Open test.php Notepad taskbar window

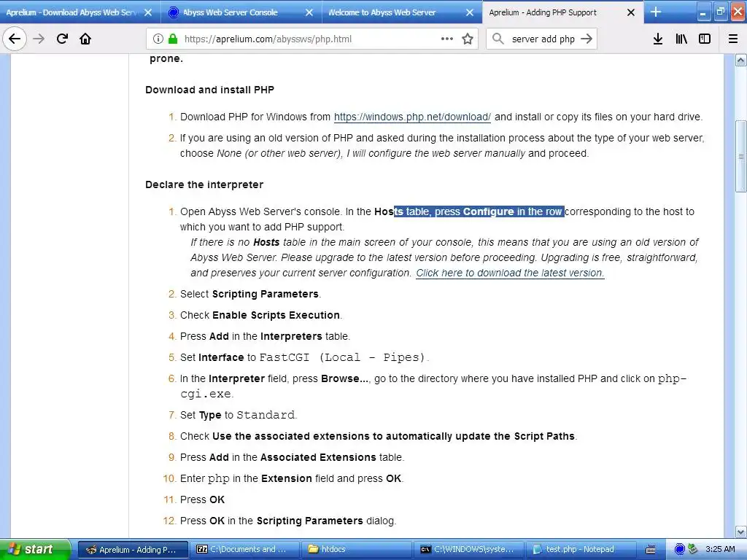(580, 550)
